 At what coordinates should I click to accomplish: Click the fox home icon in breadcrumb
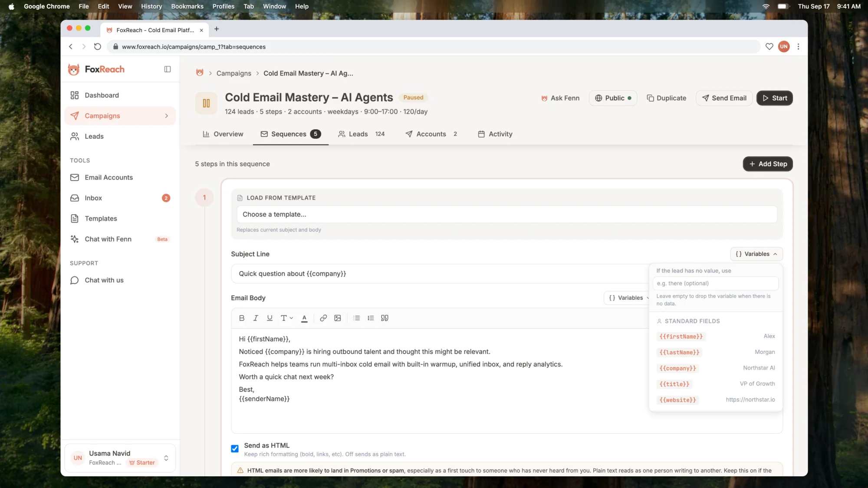200,73
